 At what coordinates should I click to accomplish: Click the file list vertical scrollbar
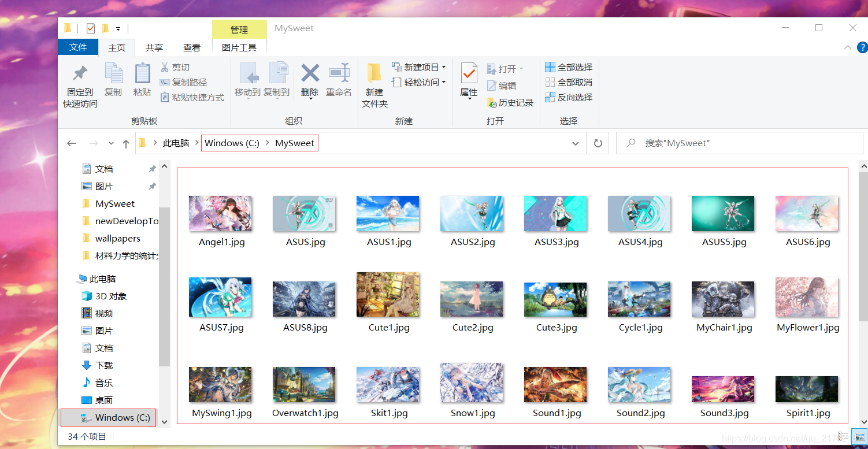863,247
